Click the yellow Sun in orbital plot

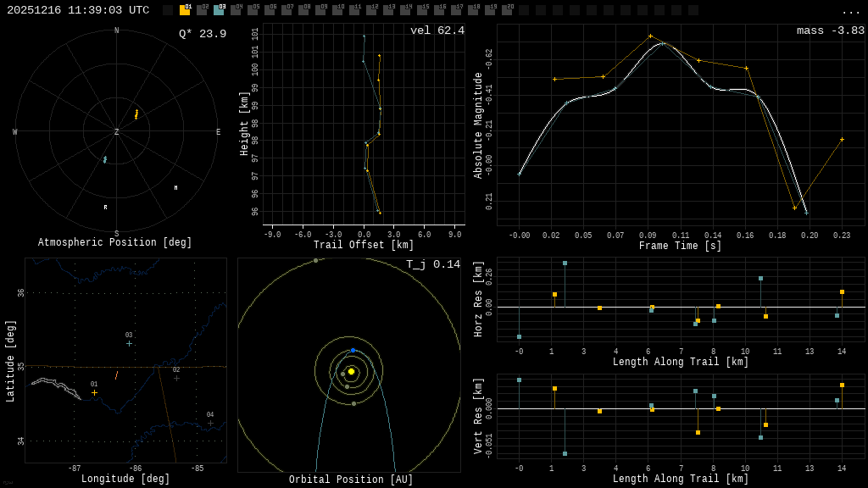click(x=351, y=371)
